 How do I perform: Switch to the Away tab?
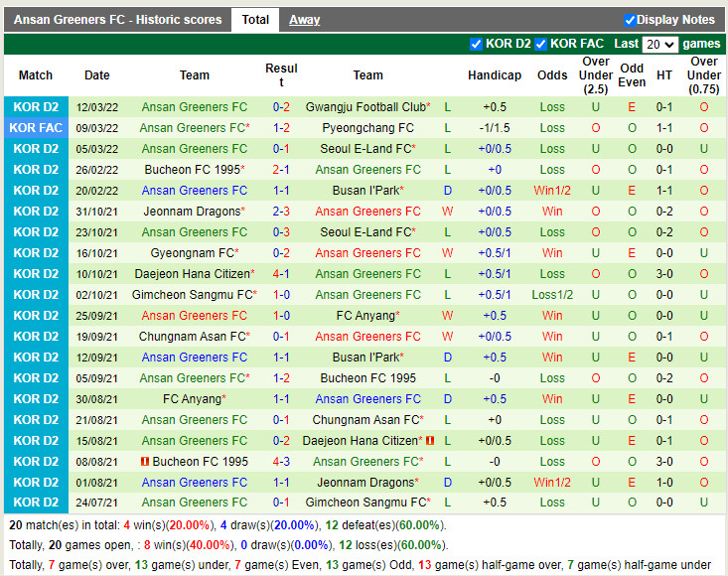click(x=304, y=20)
